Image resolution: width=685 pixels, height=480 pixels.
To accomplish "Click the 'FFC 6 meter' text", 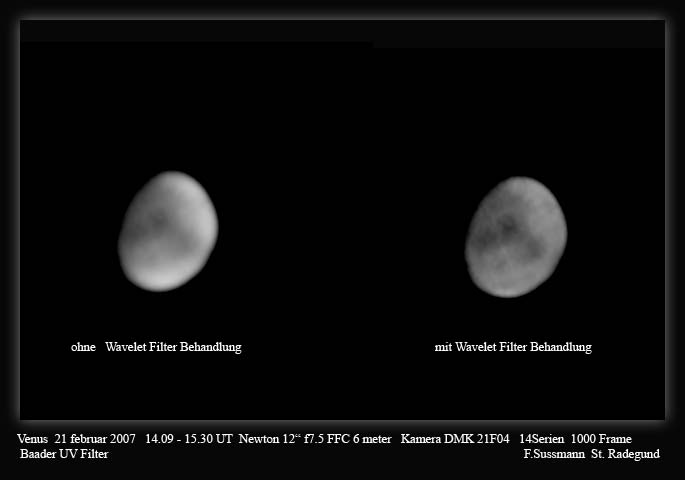I will coord(358,439).
